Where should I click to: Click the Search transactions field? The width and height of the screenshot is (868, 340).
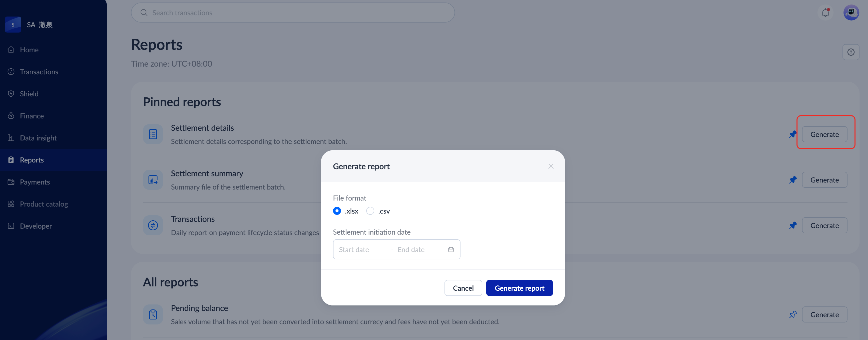click(x=292, y=13)
